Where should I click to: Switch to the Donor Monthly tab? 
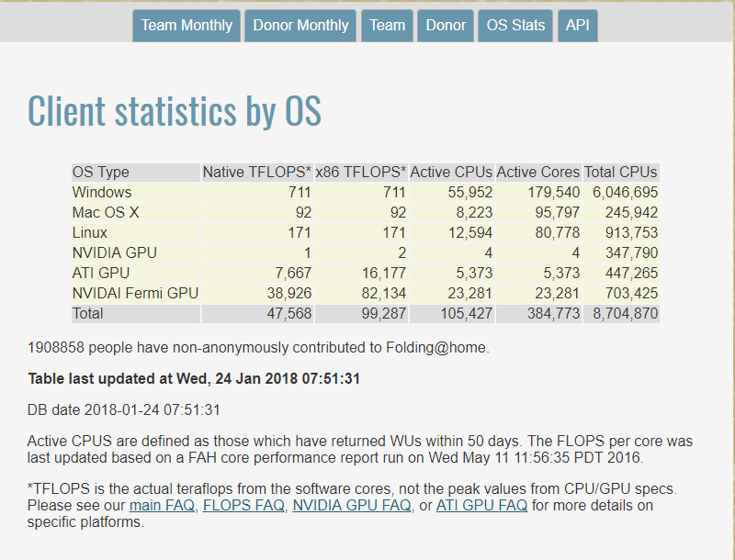pos(300,26)
